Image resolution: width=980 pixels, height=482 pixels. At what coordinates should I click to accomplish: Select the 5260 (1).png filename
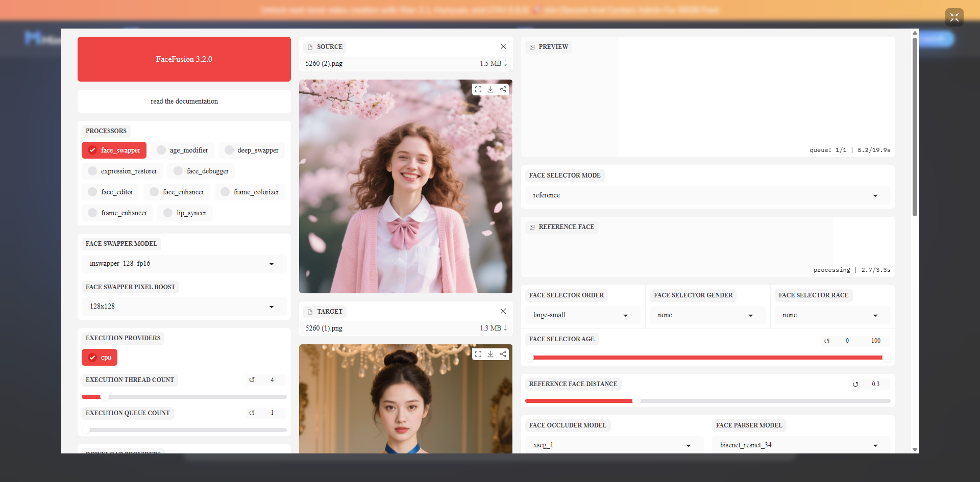(x=324, y=328)
